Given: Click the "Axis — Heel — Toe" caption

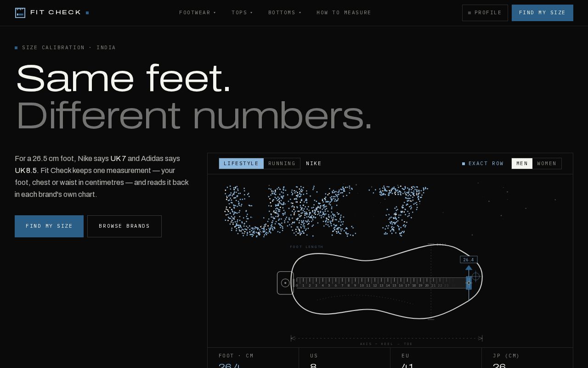Looking at the screenshot, I should [386, 344].
